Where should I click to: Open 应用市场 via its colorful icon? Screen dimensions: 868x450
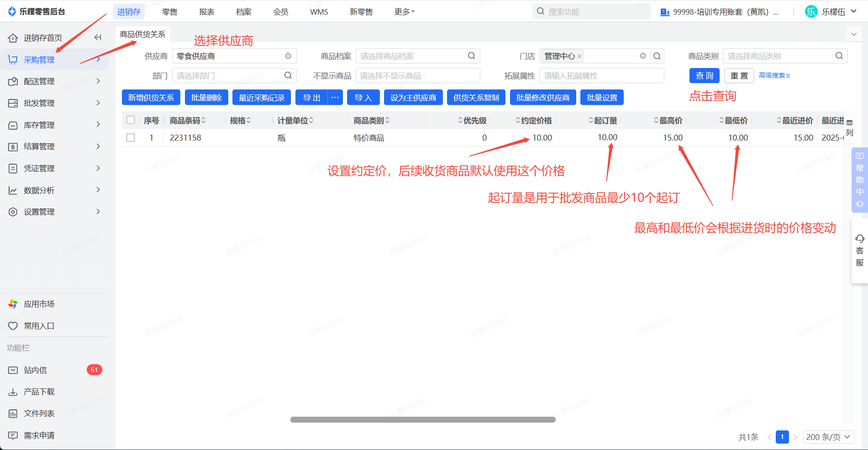(x=13, y=304)
